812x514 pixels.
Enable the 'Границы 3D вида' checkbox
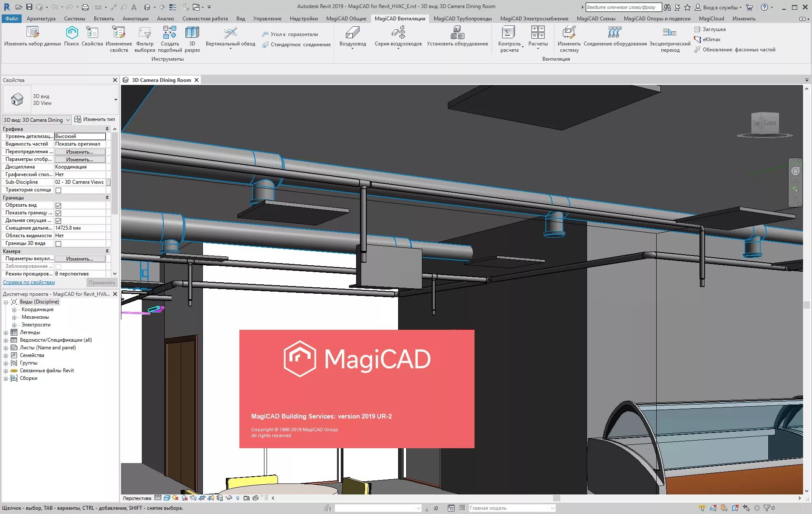pyautogui.click(x=59, y=244)
